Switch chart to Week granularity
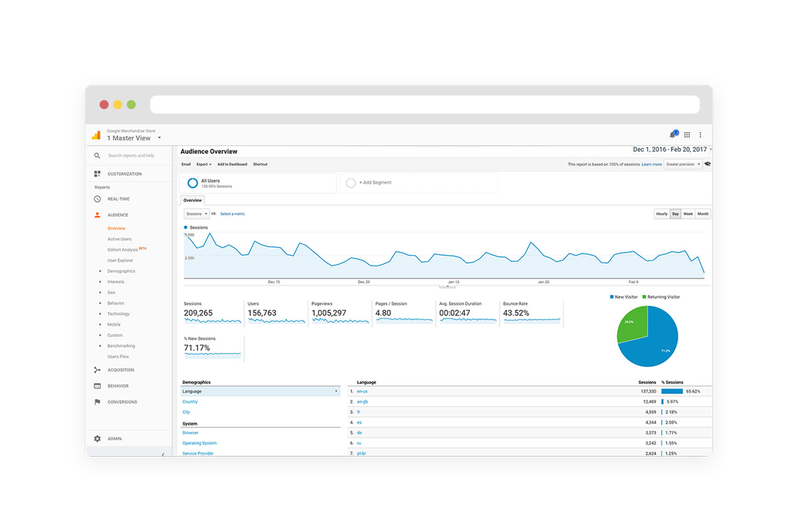The height and width of the screenshot is (532, 798). pos(688,214)
